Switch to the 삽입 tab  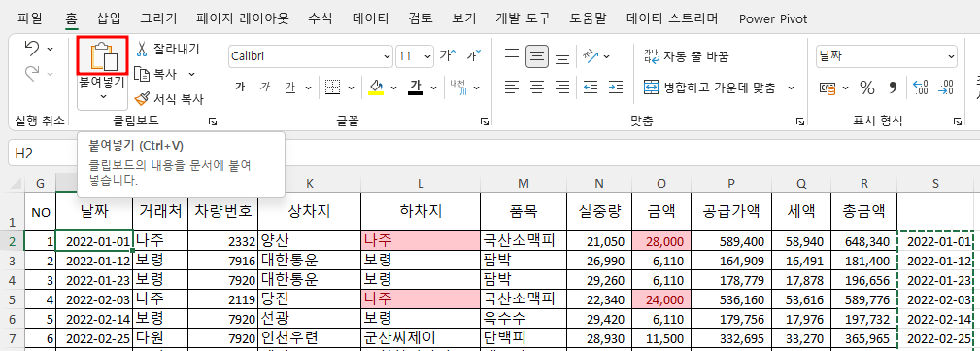(x=110, y=18)
